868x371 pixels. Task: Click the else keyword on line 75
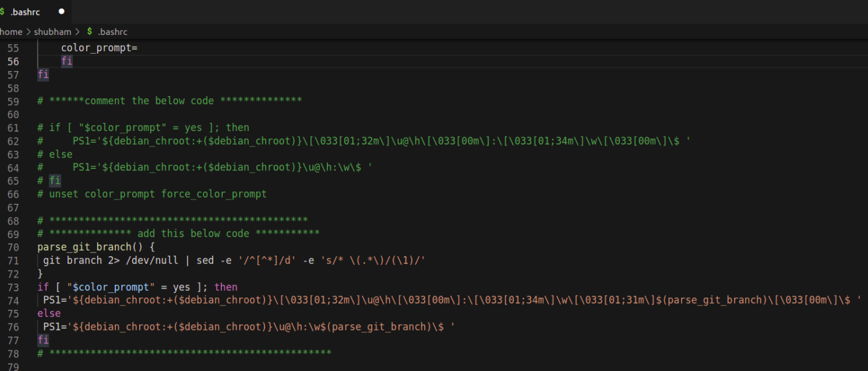[48, 313]
